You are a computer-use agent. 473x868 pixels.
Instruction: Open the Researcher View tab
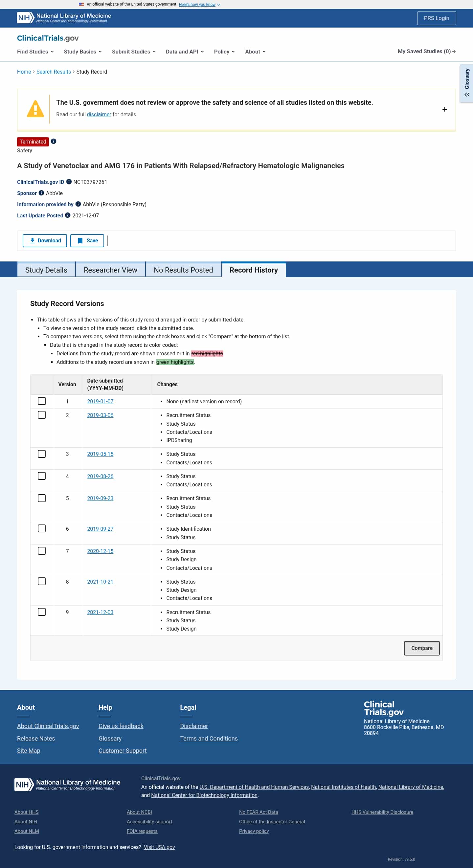tap(110, 270)
